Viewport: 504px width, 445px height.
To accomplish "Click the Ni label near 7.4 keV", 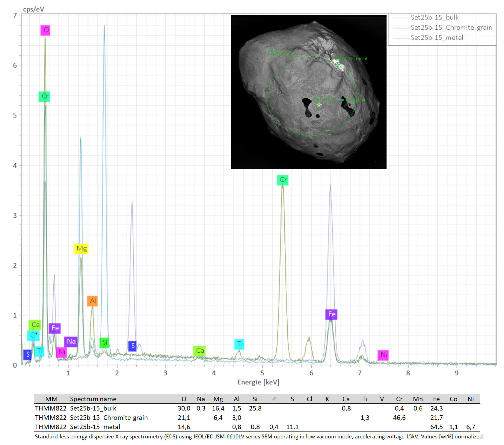I will tap(383, 355).
